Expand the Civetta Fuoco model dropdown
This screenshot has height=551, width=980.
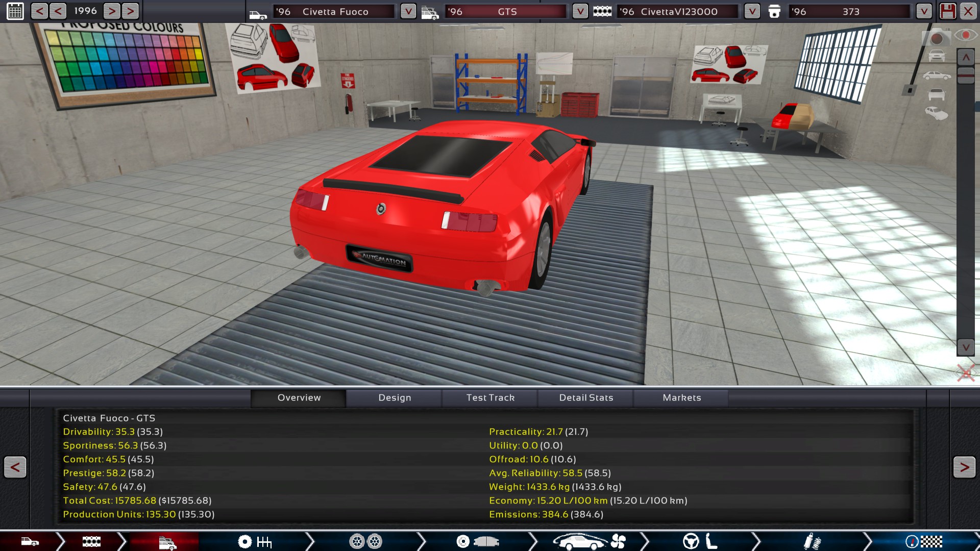tap(408, 11)
